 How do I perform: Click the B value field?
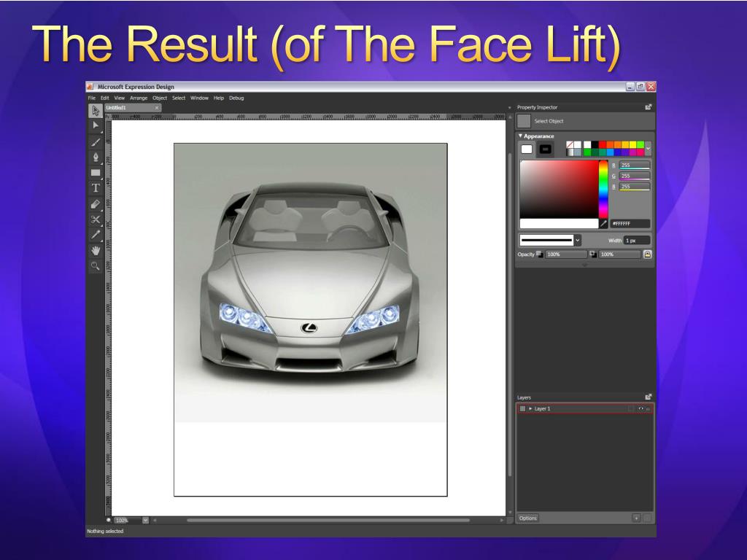(x=634, y=187)
